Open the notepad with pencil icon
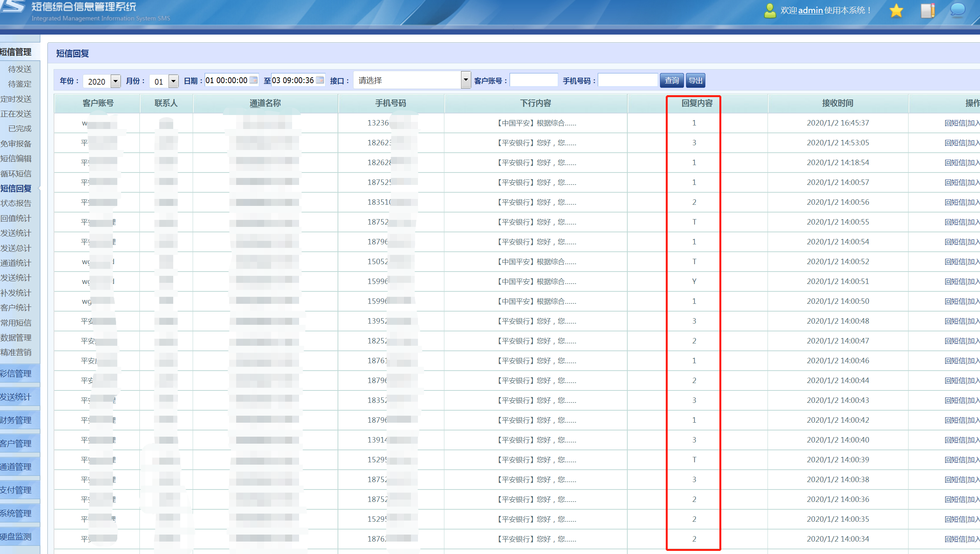980x554 pixels. [x=928, y=10]
